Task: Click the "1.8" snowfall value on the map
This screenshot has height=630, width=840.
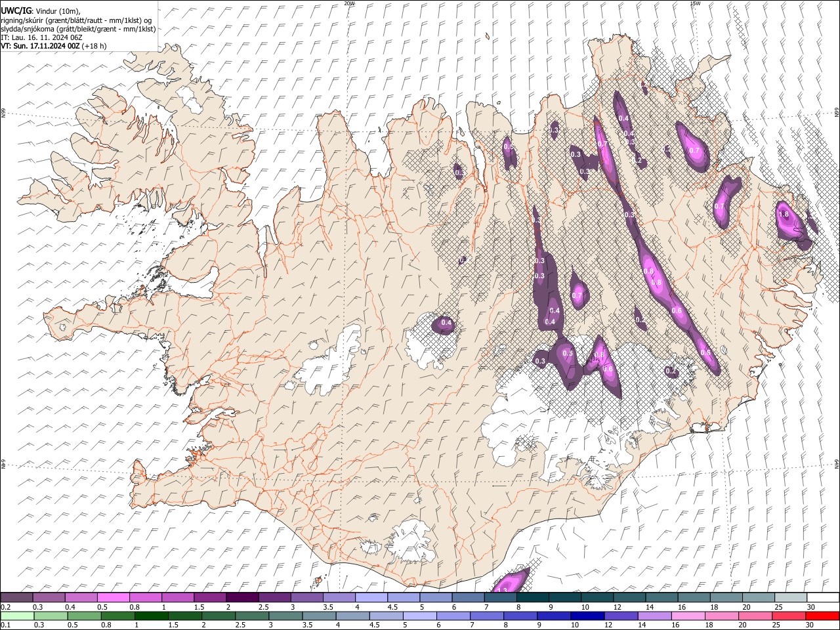Action: coord(783,214)
